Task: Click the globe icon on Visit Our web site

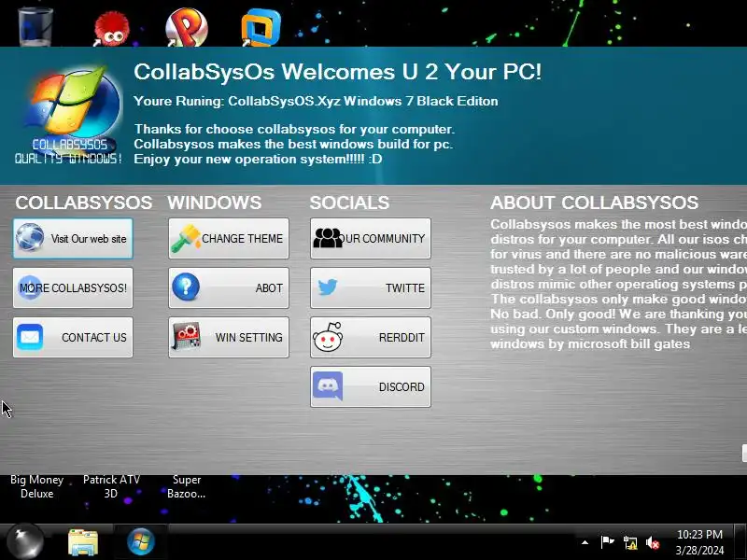Action: click(x=30, y=237)
